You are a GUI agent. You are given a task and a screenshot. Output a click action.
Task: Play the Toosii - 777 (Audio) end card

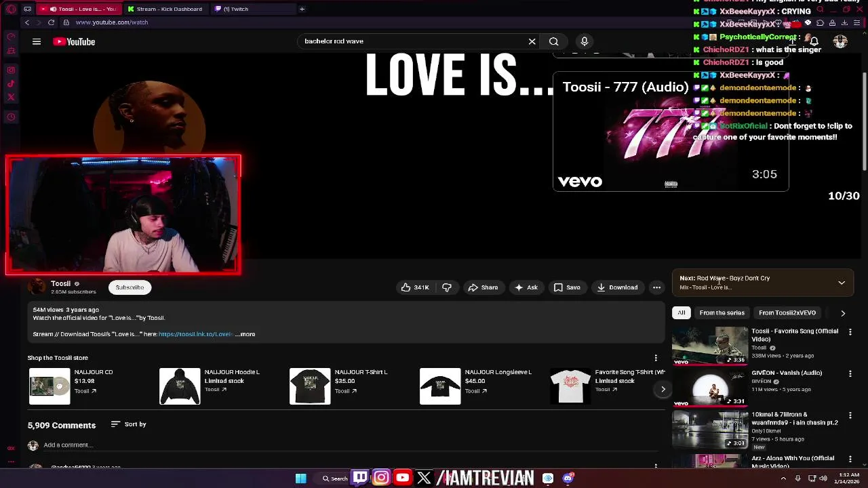pos(671,131)
